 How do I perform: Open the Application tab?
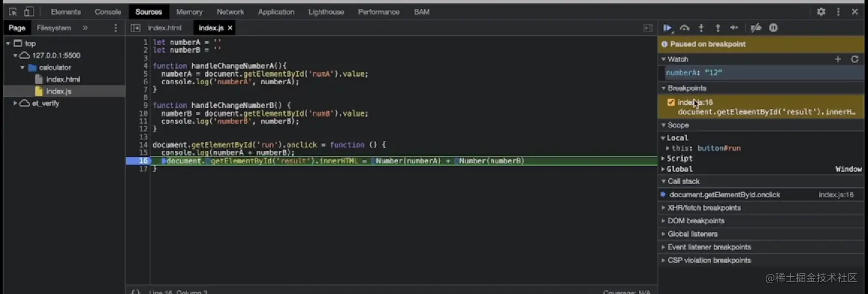click(276, 11)
